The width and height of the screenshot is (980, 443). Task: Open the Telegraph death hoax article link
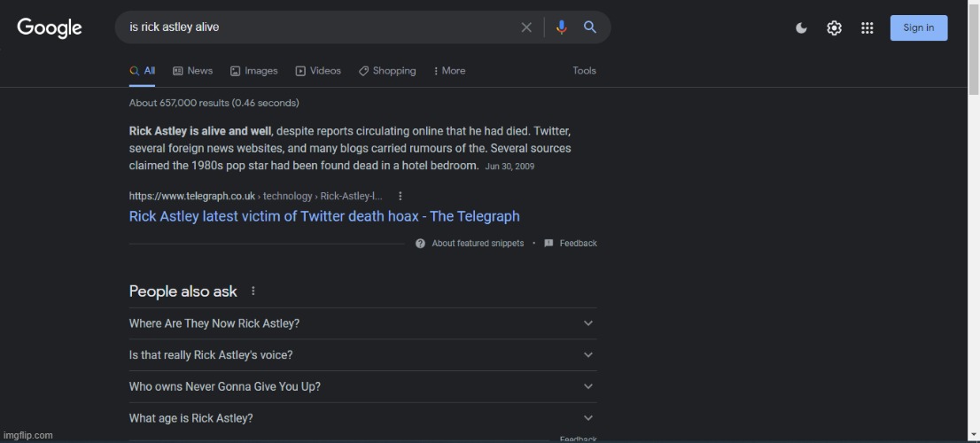click(x=324, y=216)
